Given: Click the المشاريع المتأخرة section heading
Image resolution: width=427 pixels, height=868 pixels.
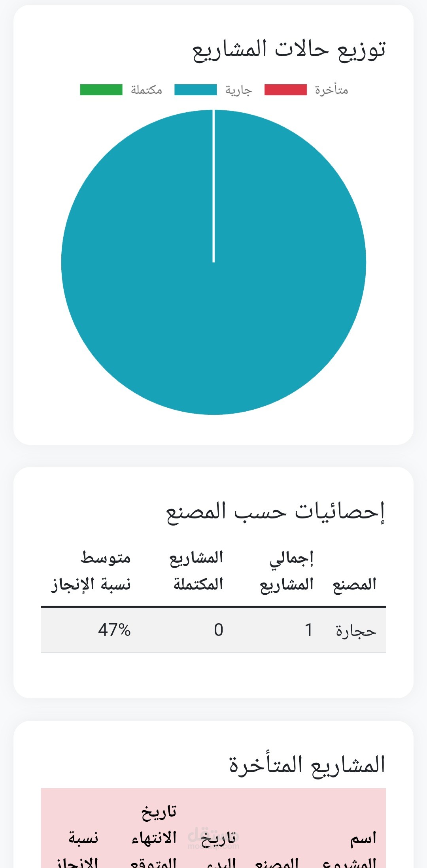Looking at the screenshot, I should 307,765.
